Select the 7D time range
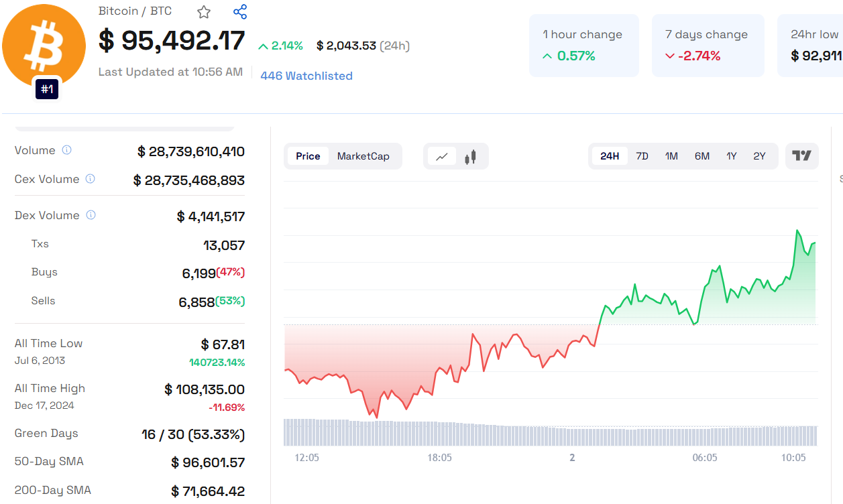The image size is (843, 504). point(642,156)
